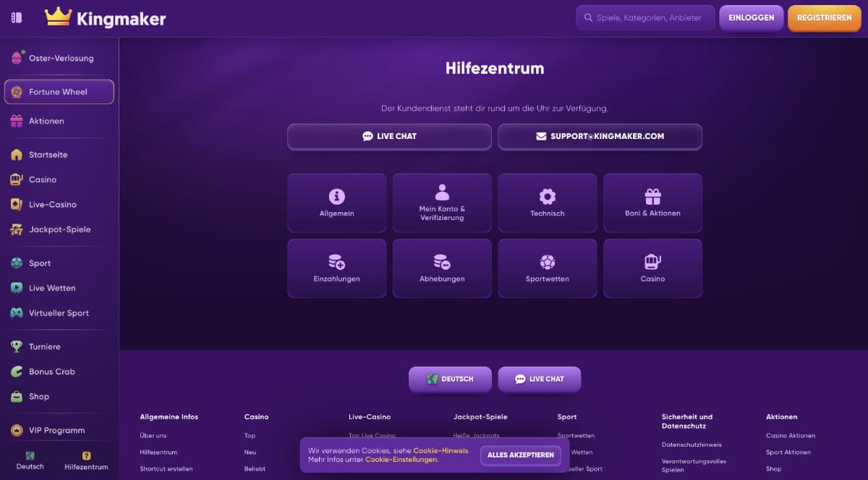Screen dimensions: 868x480
Task: Click the Casino Aktionen footer link
Action: (x=791, y=436)
